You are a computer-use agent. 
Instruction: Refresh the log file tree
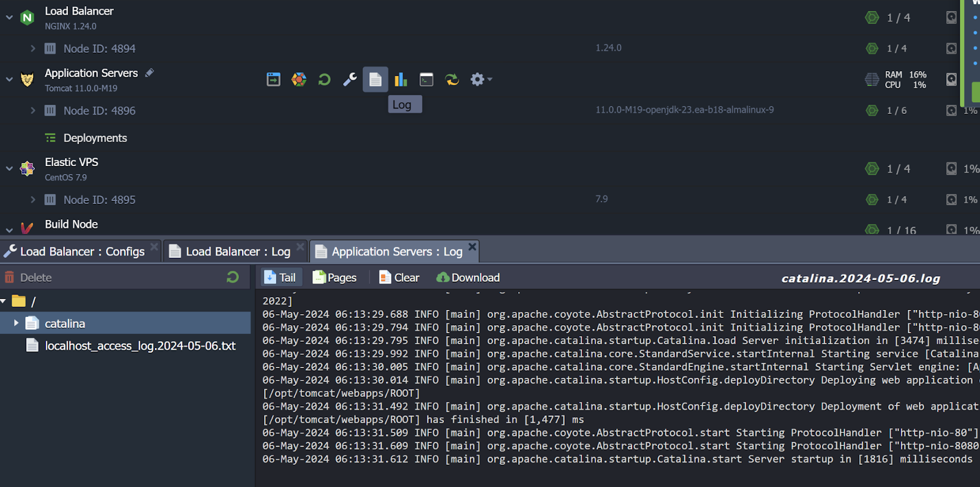point(233,277)
